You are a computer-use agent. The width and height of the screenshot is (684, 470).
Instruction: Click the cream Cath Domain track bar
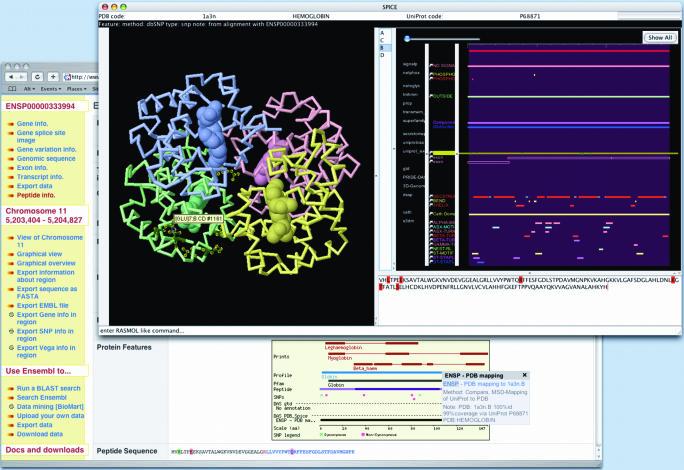click(x=568, y=214)
